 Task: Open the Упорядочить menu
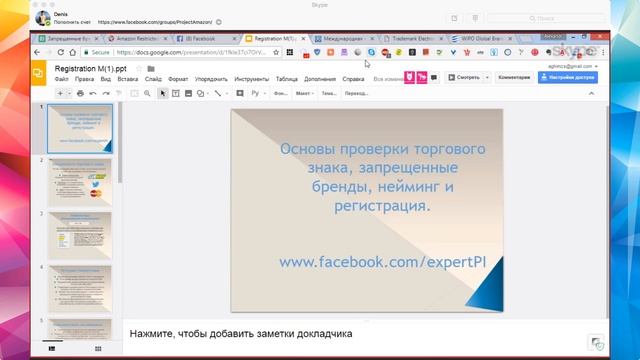[x=211, y=79]
